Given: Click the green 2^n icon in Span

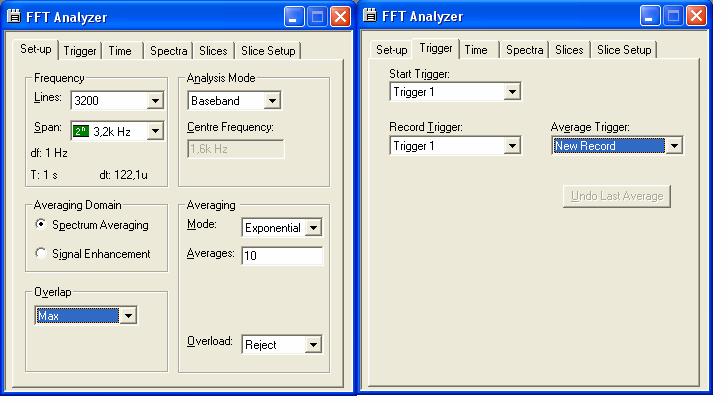Looking at the screenshot, I should 81,130.
